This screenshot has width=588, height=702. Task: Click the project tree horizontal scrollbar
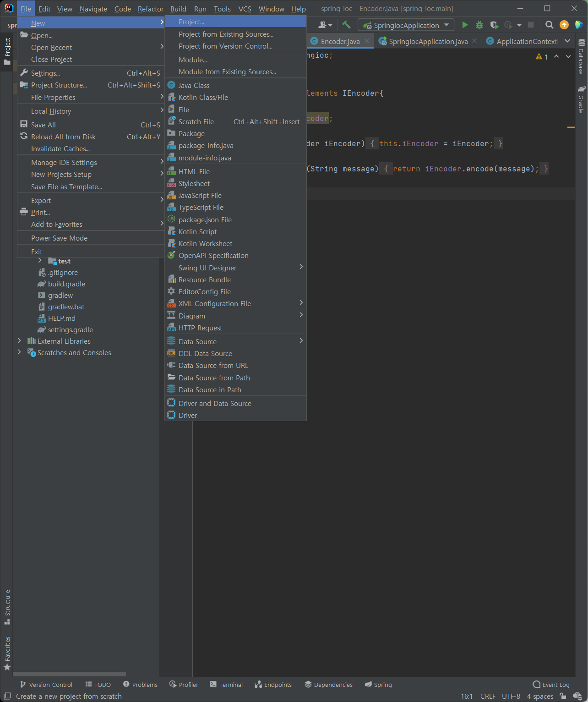[70, 674]
